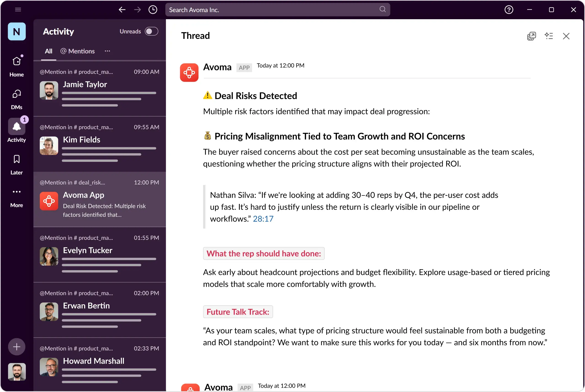Focus the Search Avoma Inc. field
Image resolution: width=585 pixels, height=392 pixels.
tap(278, 10)
